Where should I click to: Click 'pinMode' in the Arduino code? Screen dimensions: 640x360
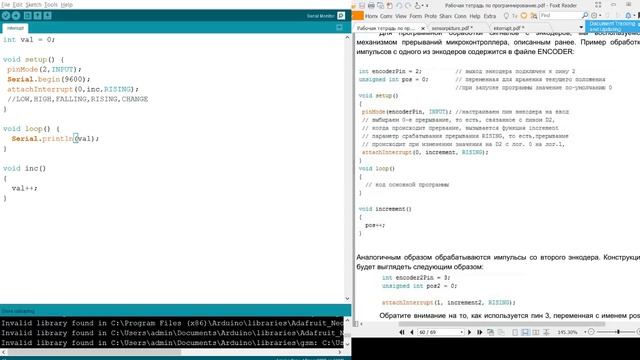[x=22, y=69]
